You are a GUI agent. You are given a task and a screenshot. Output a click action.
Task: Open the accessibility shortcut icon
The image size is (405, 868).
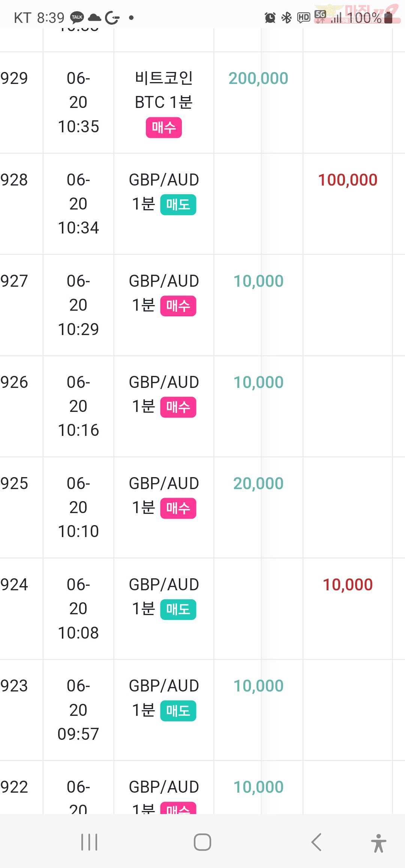[378, 843]
